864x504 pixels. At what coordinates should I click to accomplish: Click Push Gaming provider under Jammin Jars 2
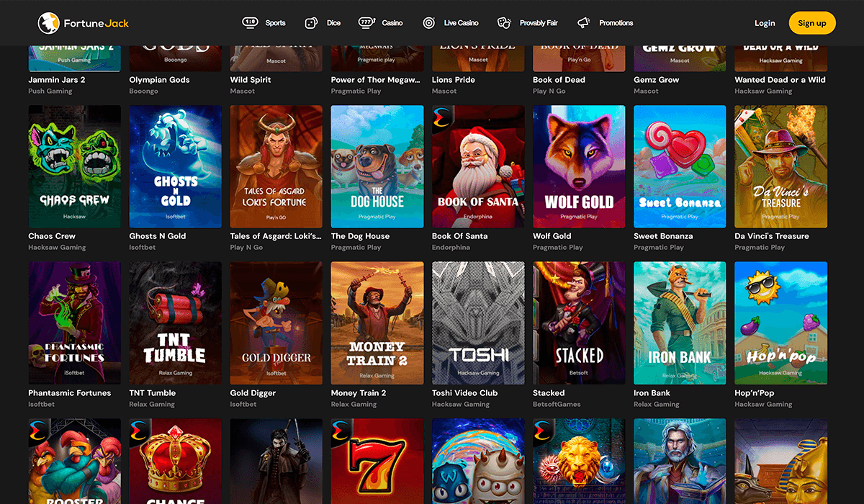point(50,91)
